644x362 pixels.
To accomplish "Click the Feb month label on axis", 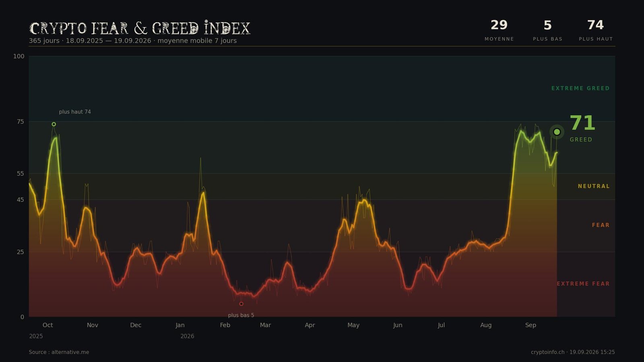I will point(225,325).
